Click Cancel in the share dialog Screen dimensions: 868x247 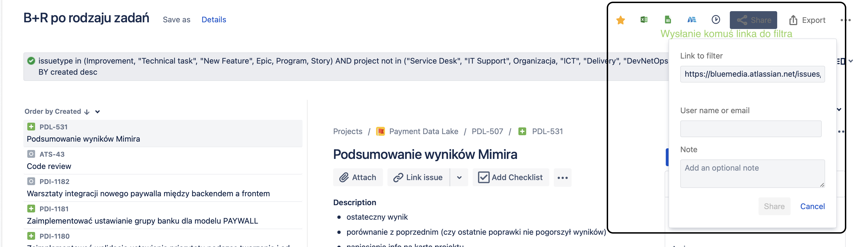(x=812, y=206)
